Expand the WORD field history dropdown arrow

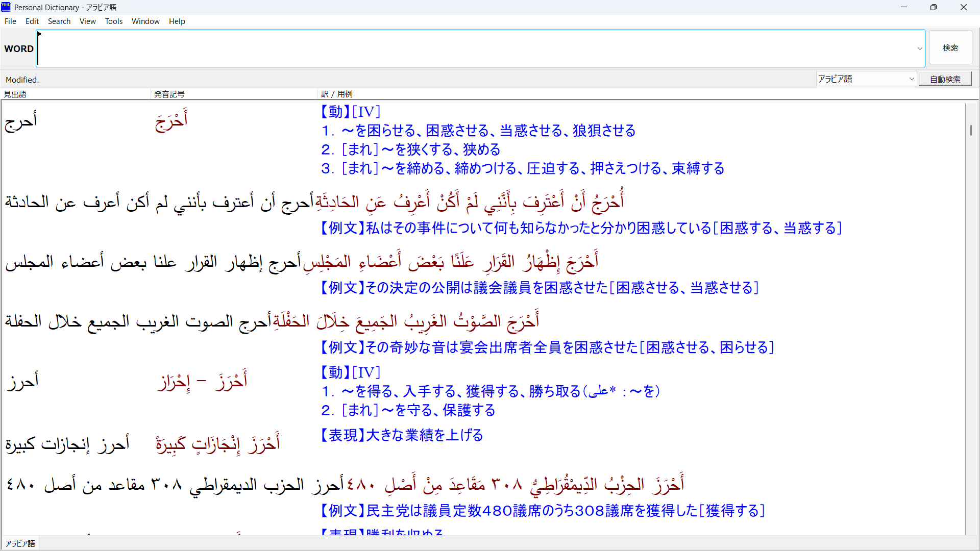tap(920, 49)
